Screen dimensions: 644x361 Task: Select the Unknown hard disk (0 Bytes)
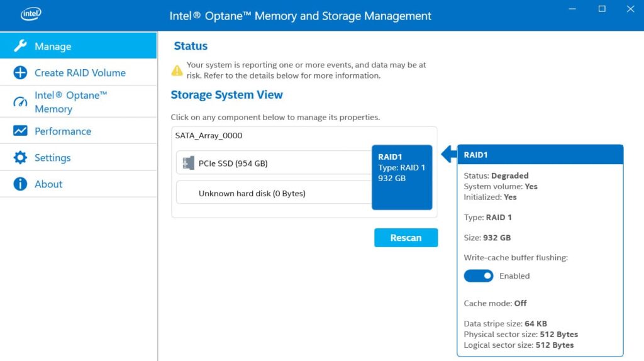click(252, 194)
